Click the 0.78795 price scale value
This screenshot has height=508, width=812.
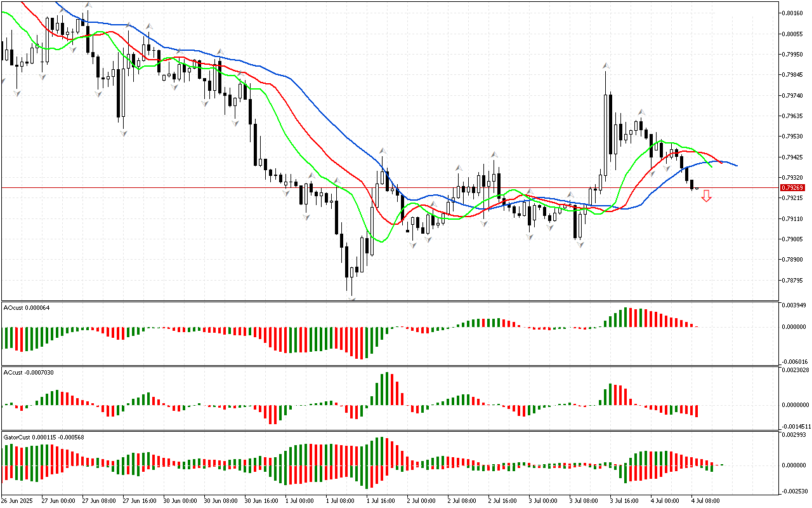pos(793,281)
